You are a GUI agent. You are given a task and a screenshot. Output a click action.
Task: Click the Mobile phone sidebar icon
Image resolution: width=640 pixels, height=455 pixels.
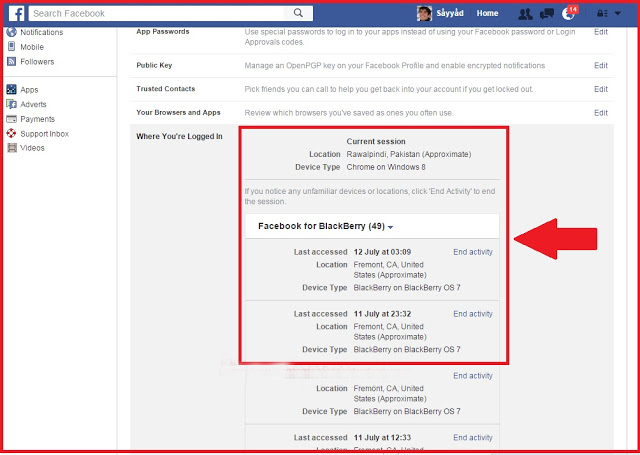[x=11, y=47]
